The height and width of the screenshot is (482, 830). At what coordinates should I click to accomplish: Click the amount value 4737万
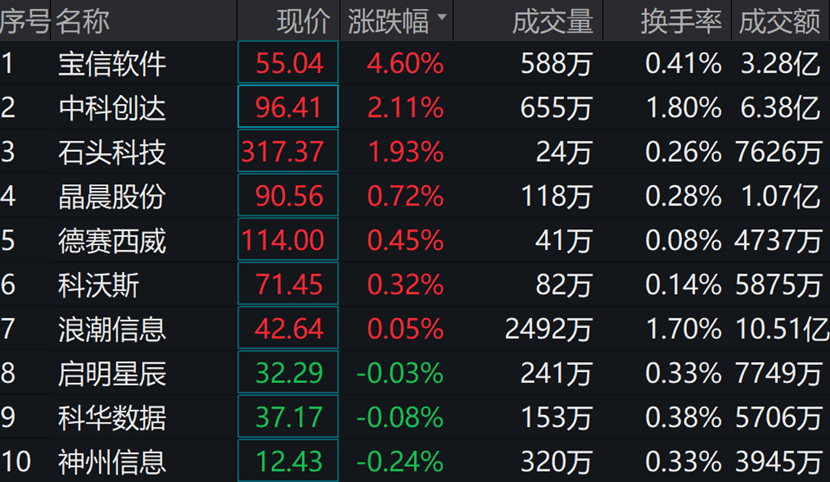(x=778, y=241)
